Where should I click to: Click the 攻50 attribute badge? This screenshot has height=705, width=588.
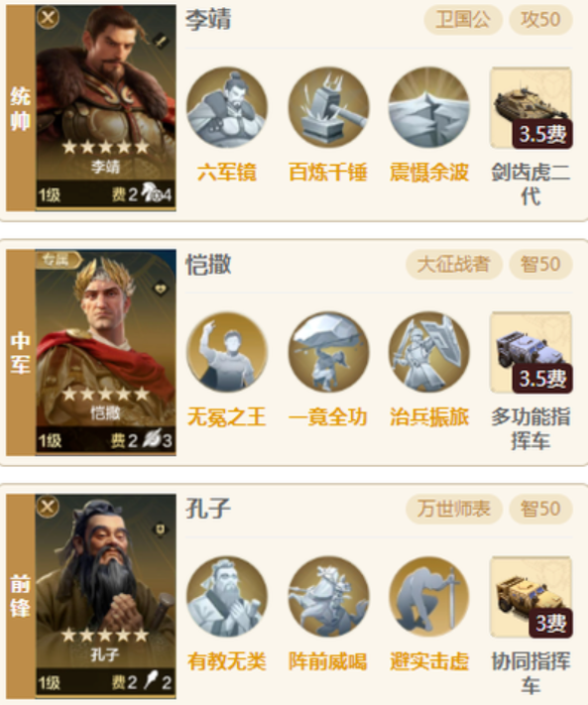click(540, 20)
